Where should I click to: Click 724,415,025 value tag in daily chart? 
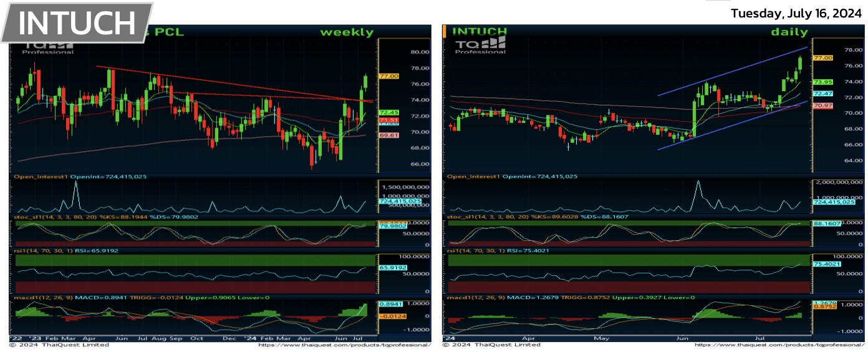click(x=836, y=202)
